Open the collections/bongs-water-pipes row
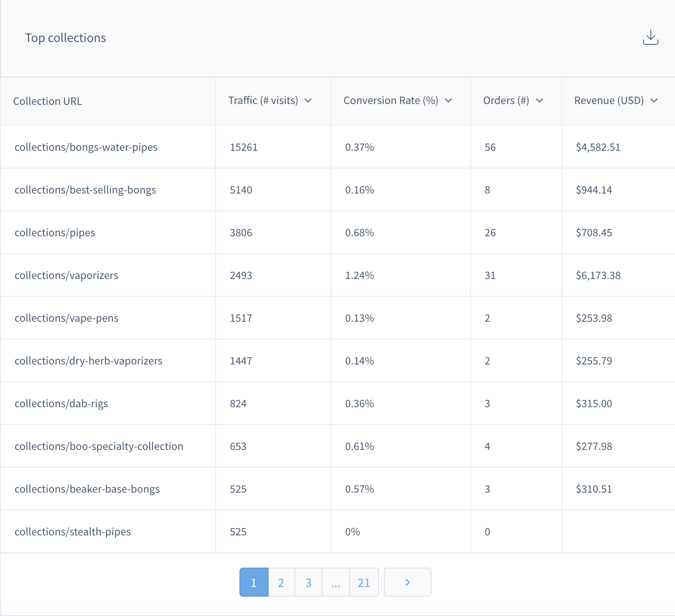675x616 pixels. click(x=86, y=147)
